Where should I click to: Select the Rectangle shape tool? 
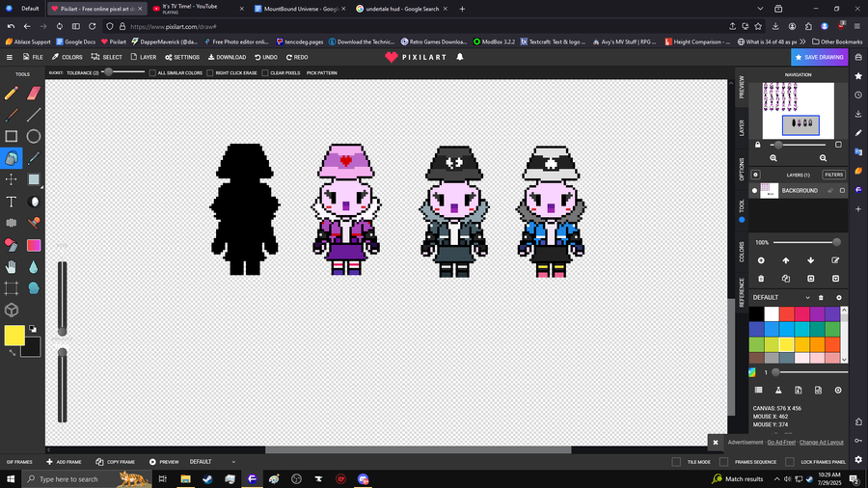coord(11,136)
